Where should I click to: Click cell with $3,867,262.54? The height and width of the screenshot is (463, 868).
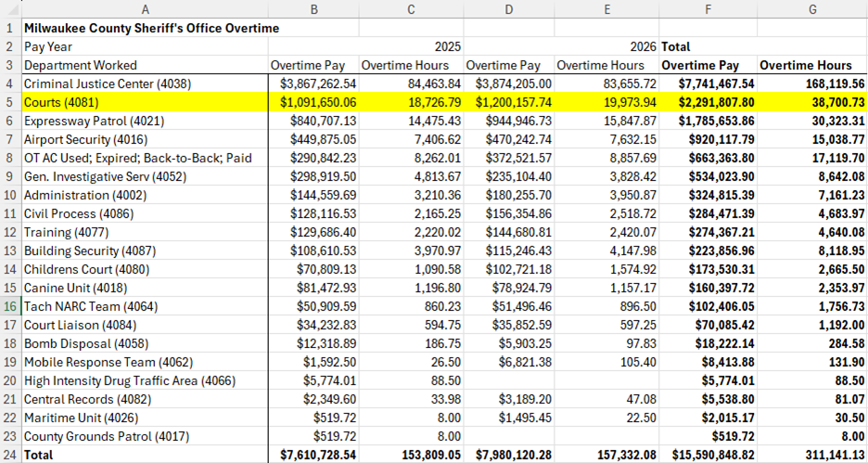point(313,84)
